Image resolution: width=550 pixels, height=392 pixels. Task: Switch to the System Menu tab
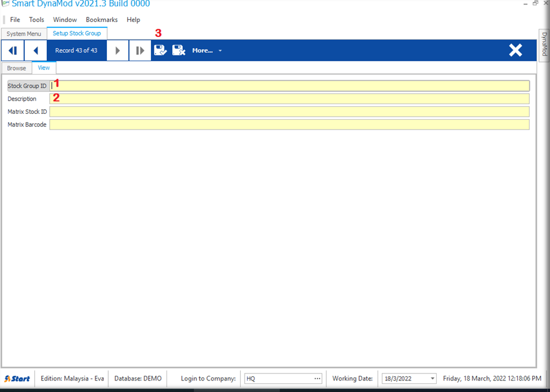(x=24, y=34)
